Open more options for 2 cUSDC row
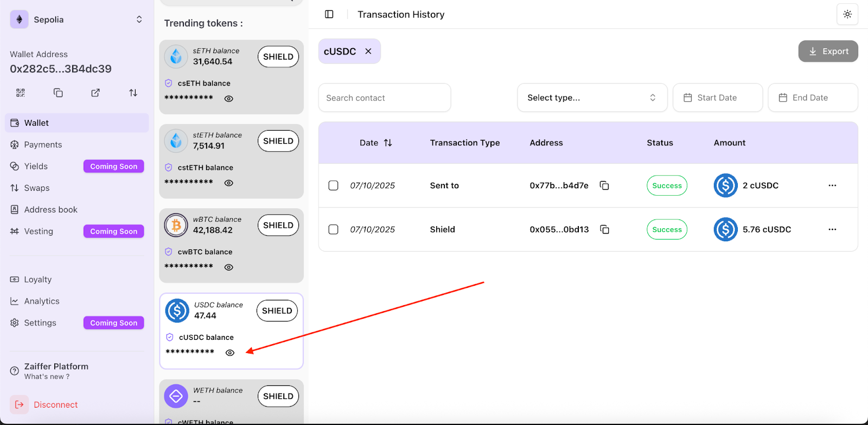 point(832,185)
